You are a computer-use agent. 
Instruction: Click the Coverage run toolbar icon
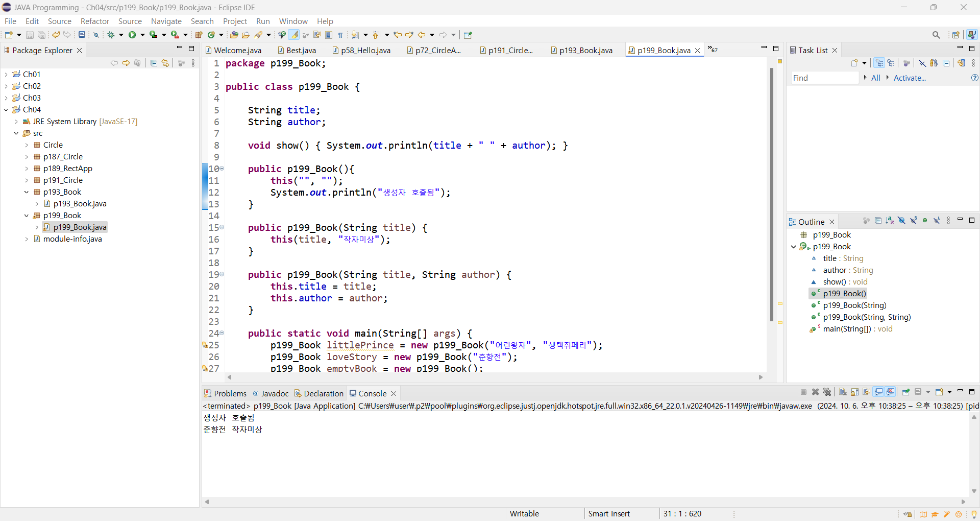pyautogui.click(x=153, y=35)
